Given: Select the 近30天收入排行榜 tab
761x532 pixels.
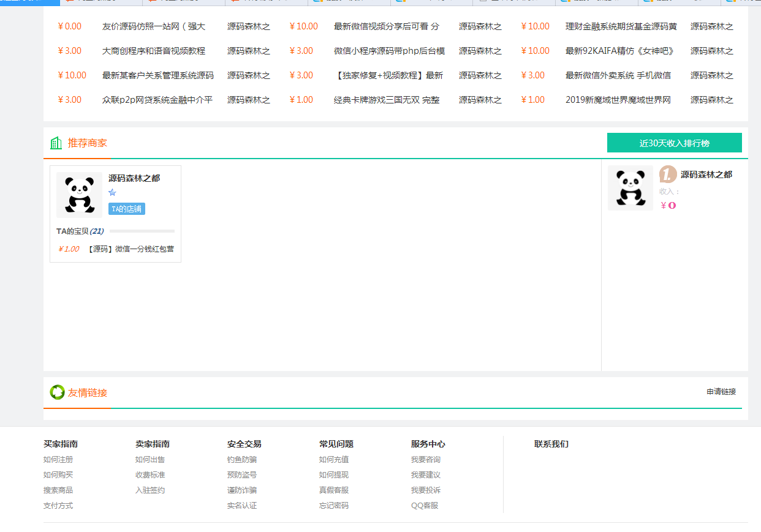Looking at the screenshot, I should click(x=674, y=143).
